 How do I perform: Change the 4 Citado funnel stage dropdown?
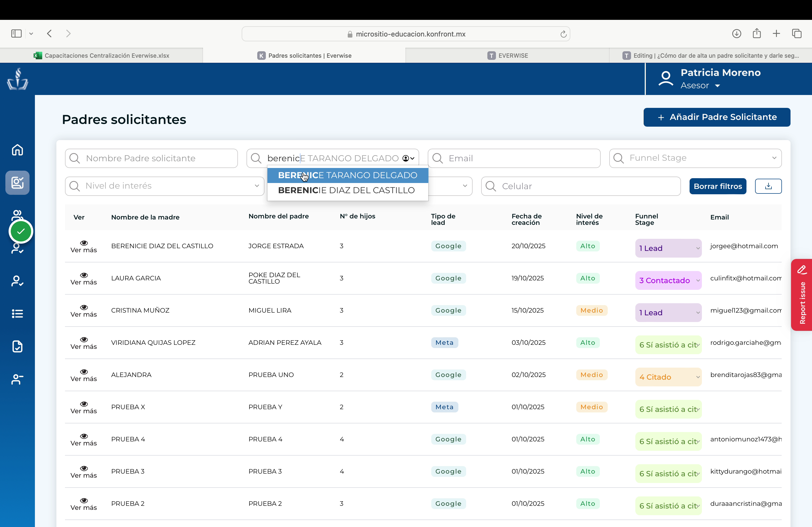[x=668, y=377]
